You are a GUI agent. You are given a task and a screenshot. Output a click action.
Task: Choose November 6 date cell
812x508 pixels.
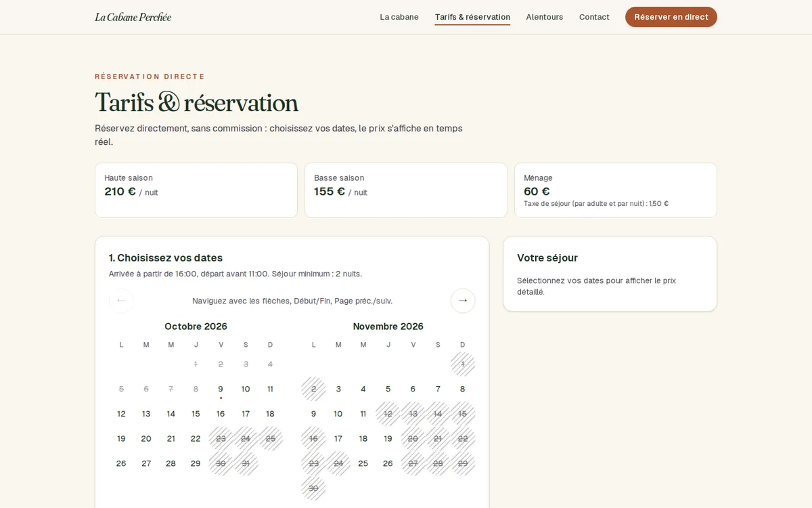[x=413, y=389]
